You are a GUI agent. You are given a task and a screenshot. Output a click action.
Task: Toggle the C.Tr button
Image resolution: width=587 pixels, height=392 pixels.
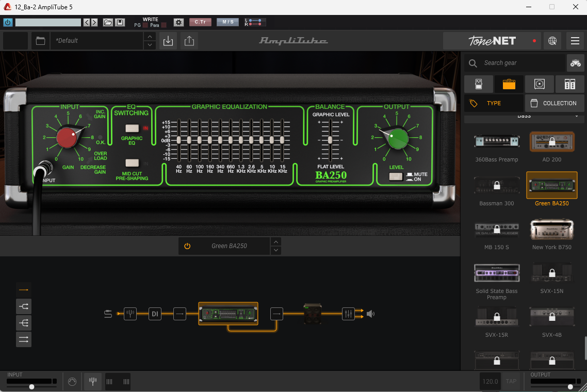click(x=200, y=22)
